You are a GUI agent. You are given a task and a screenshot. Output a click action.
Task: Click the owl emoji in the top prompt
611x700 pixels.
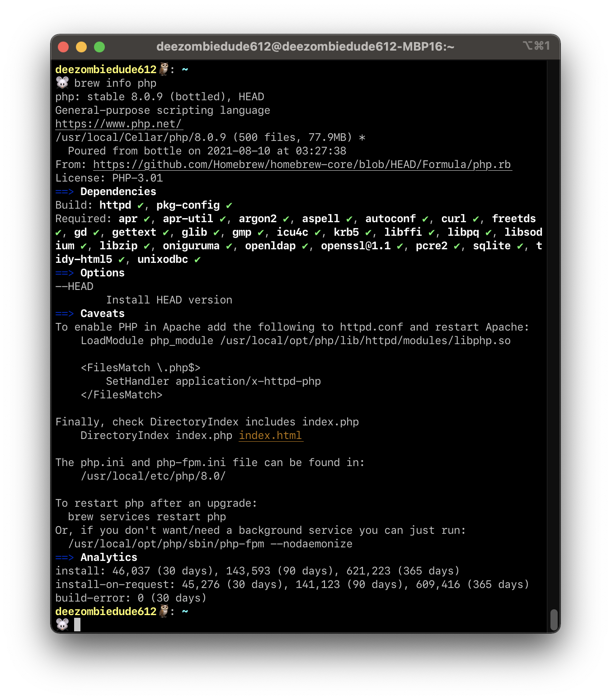tap(164, 69)
